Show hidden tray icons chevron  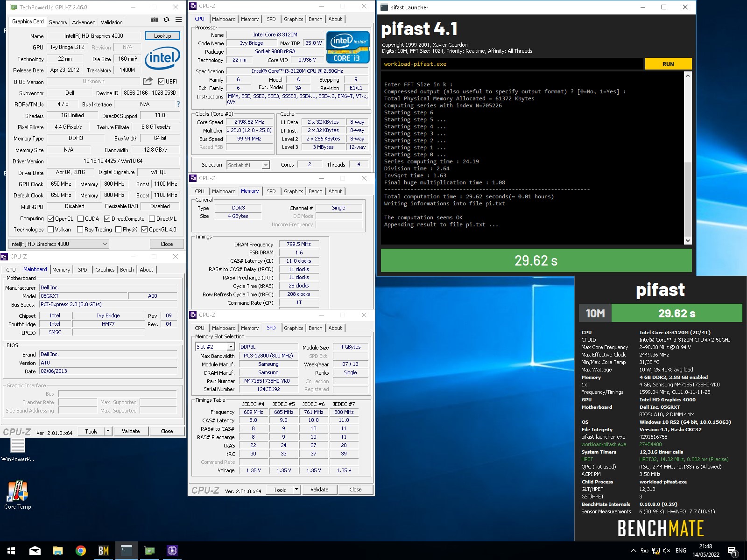[633, 551]
